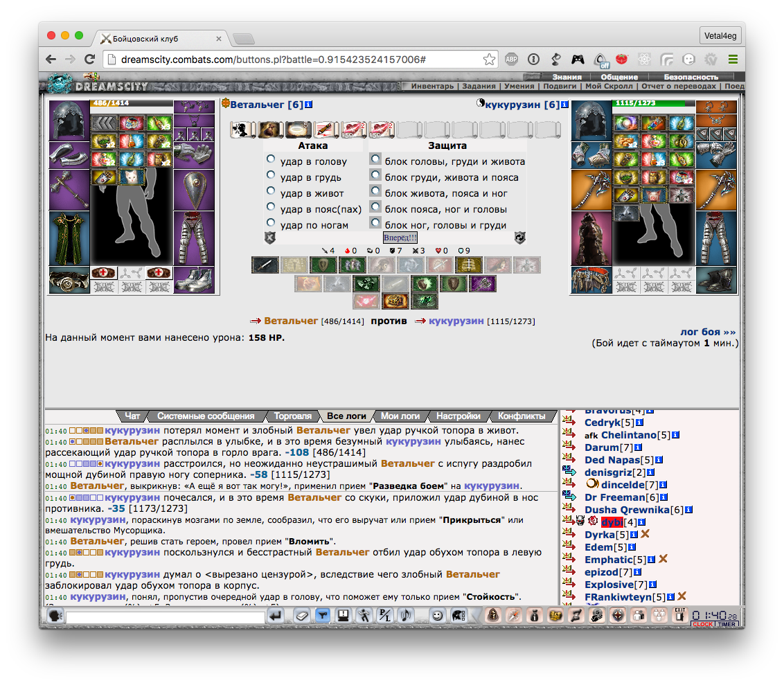Click the chat message input field
This screenshot has width=784, height=685.
pyautogui.click(x=166, y=618)
